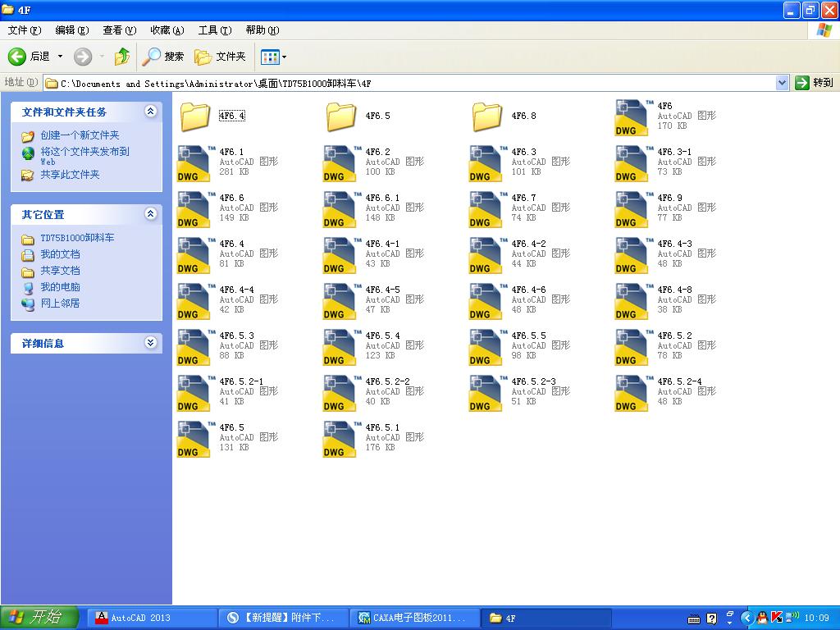This screenshot has height=630, width=840.
Task: Toggle the Folders (文件夹) pane button
Action: pos(220,57)
